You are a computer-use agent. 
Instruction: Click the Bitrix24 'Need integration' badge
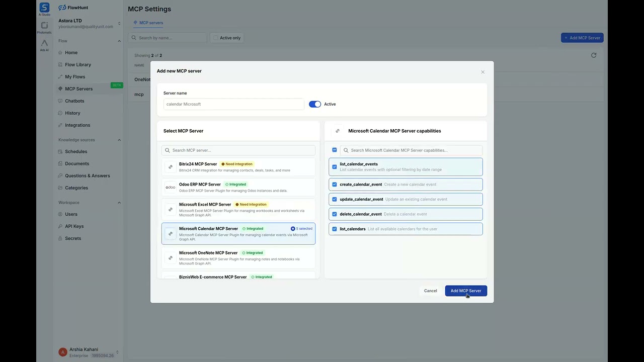tap(236, 164)
